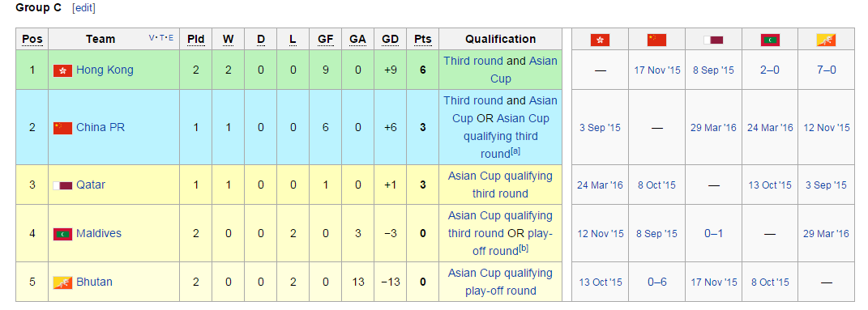Image resolution: width=868 pixels, height=310 pixels.
Task: Click the Maldives team name link
Action: click(99, 234)
